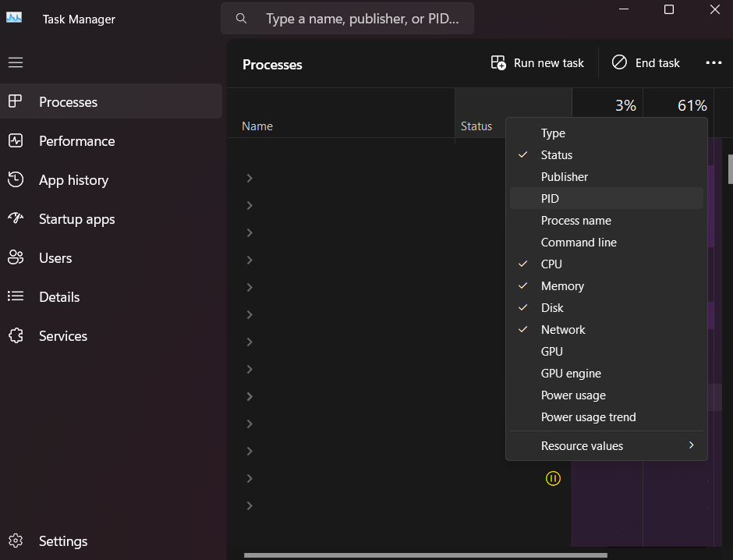Enable the Power usage trend column
This screenshot has height=560, width=733.
pyautogui.click(x=607, y=417)
